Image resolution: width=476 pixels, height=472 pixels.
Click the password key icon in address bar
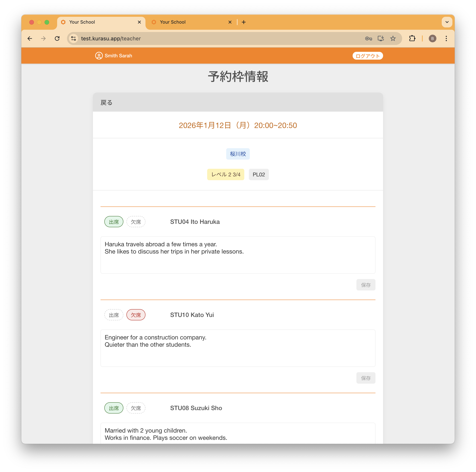click(368, 38)
